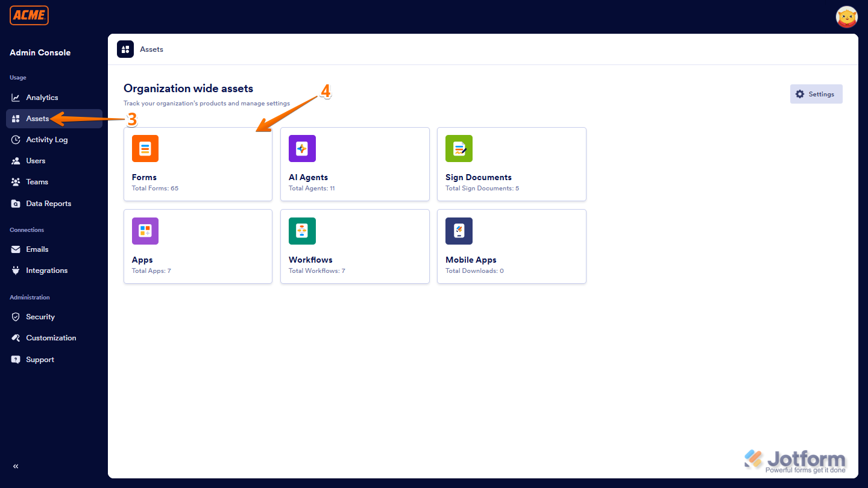Select the Analytics icon in the sidebar

(x=16, y=97)
